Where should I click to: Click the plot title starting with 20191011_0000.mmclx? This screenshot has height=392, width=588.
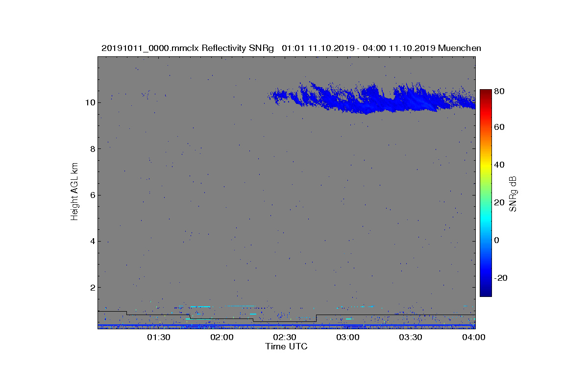[291, 48]
